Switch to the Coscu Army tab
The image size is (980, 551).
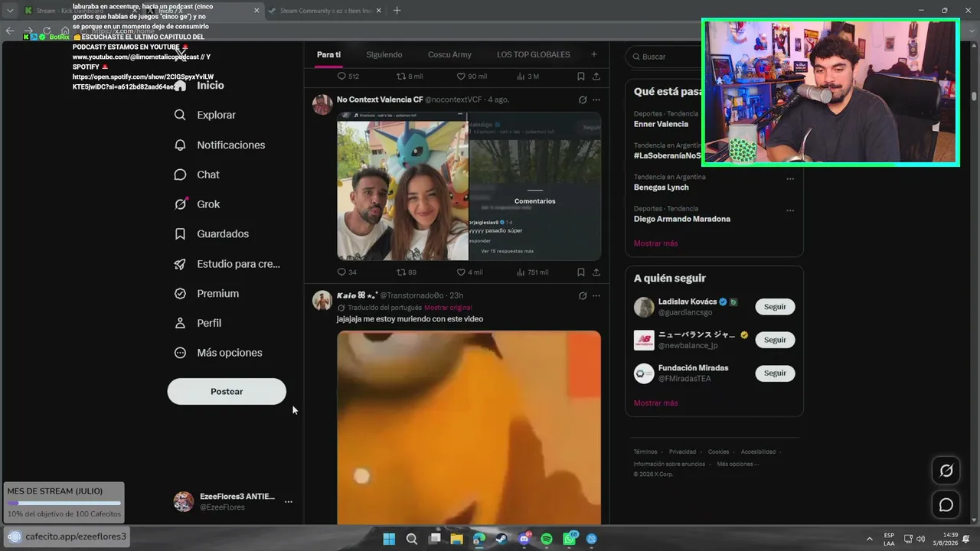[449, 55]
